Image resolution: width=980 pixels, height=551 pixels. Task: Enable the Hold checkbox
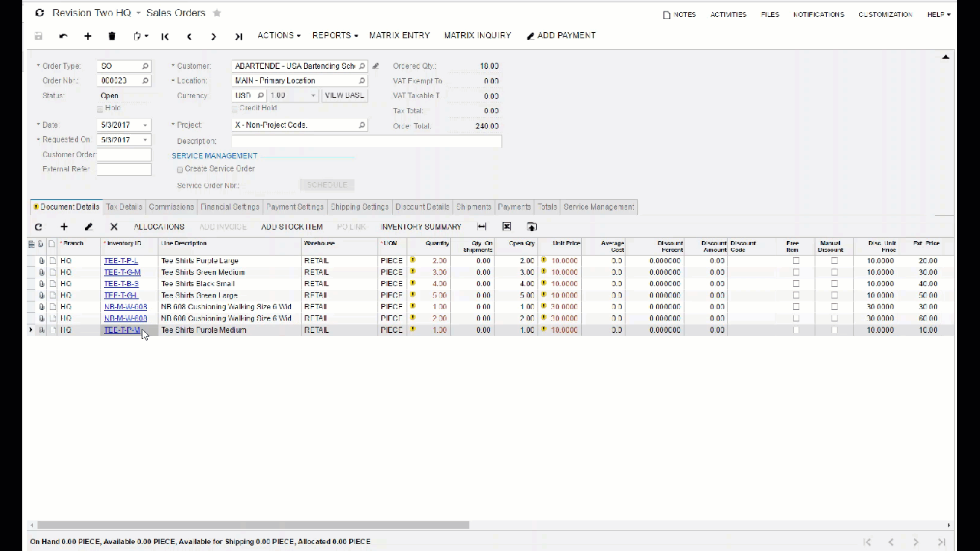(100, 108)
